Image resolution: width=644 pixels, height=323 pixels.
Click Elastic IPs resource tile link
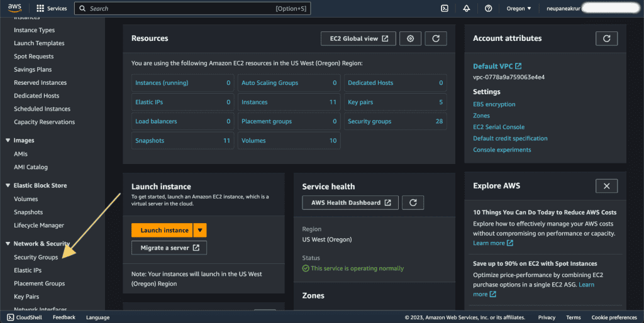click(x=149, y=102)
